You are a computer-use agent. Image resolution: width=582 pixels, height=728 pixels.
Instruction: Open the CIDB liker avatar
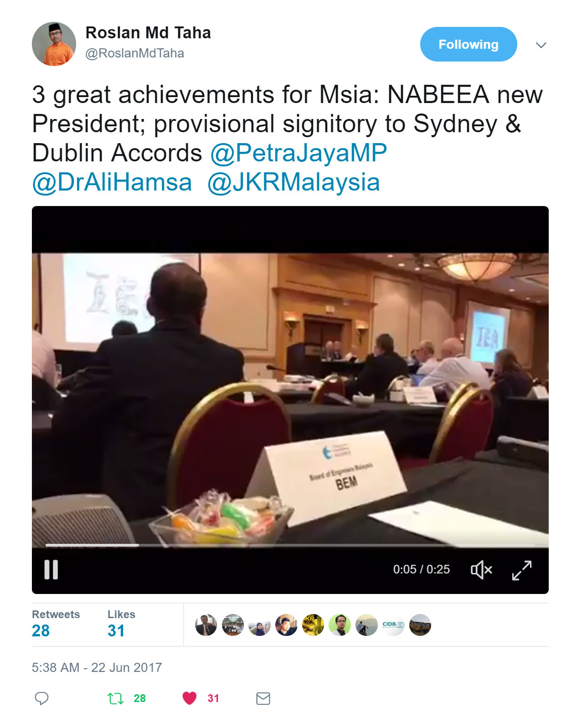click(393, 625)
